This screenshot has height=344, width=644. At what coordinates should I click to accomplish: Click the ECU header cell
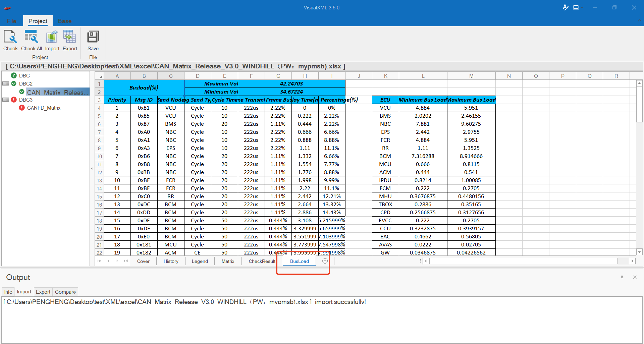point(385,100)
